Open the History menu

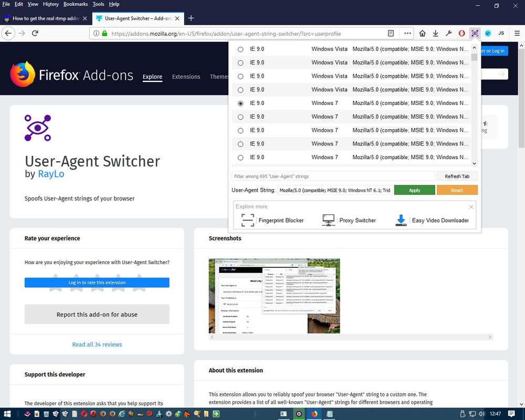coord(50,4)
